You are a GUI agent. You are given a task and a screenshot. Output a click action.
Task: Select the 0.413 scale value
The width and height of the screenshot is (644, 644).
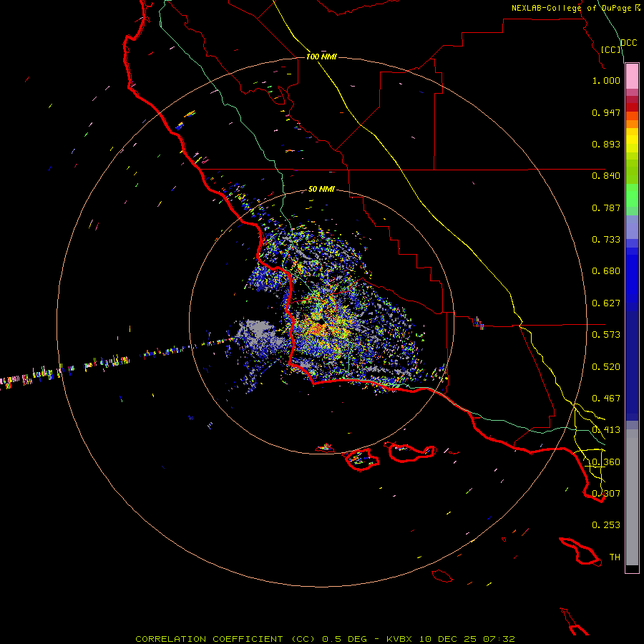[x=606, y=430]
